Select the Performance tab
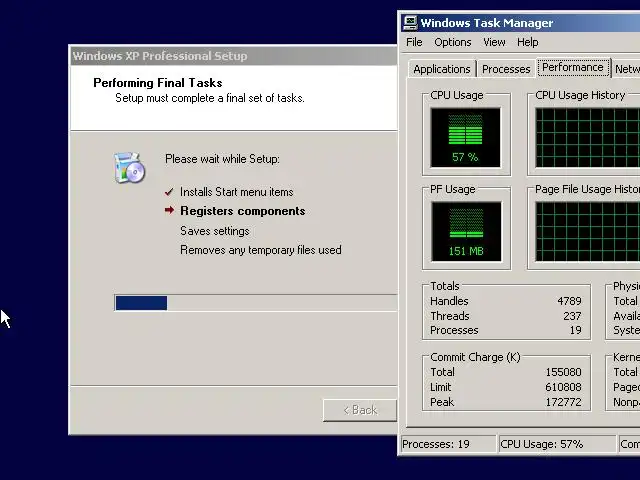Image resolution: width=640 pixels, height=480 pixels. pyautogui.click(x=573, y=67)
